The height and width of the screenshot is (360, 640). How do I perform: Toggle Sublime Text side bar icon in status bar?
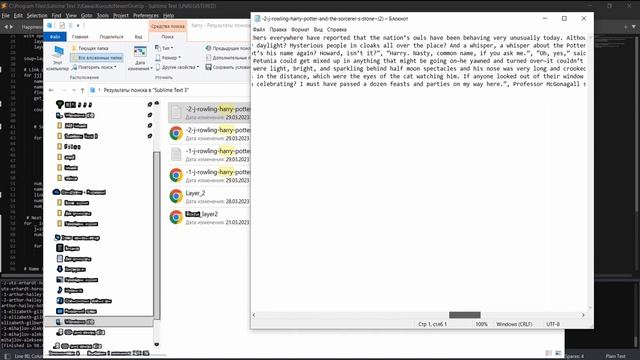(x=7, y=356)
